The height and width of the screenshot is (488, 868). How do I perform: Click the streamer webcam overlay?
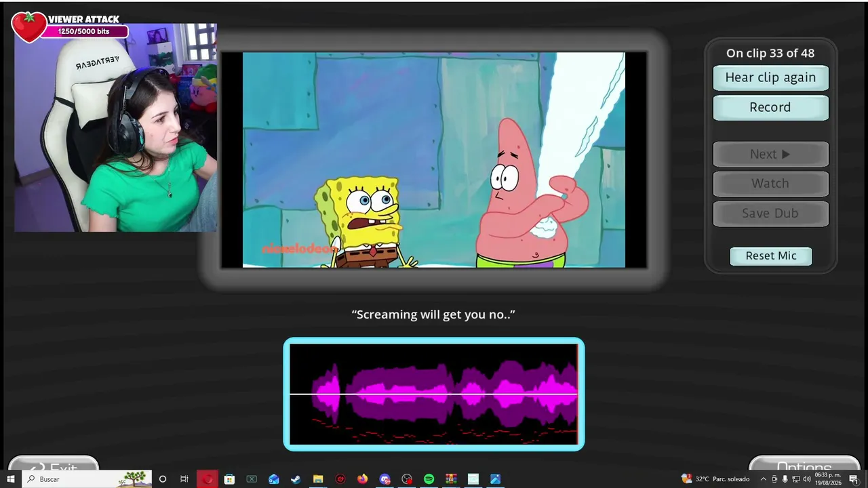(x=115, y=127)
